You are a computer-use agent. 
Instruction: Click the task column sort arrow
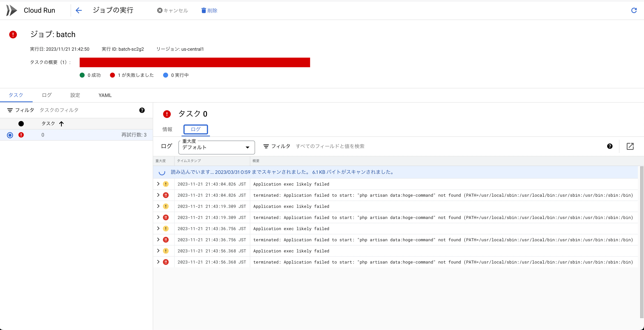(61, 124)
